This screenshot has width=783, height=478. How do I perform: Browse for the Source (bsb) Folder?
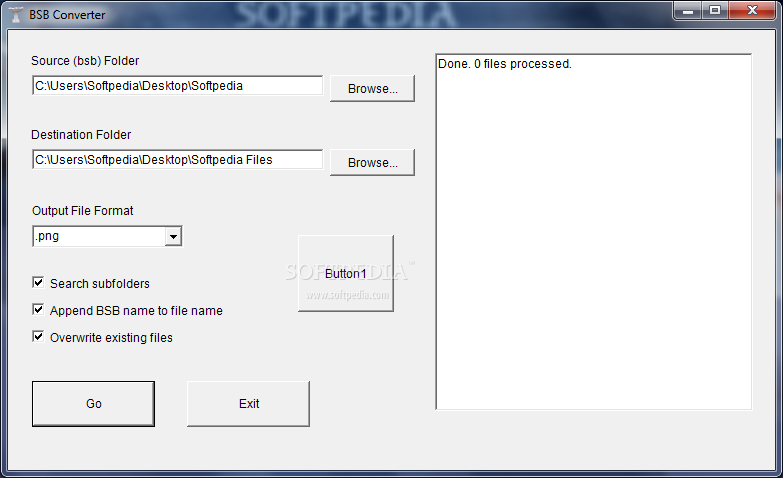[x=373, y=88]
